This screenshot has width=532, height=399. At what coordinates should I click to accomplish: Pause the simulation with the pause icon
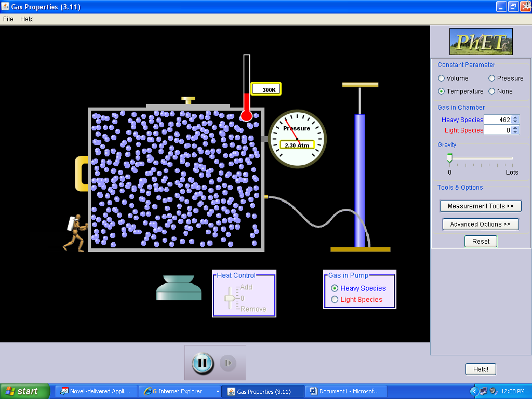(x=202, y=363)
